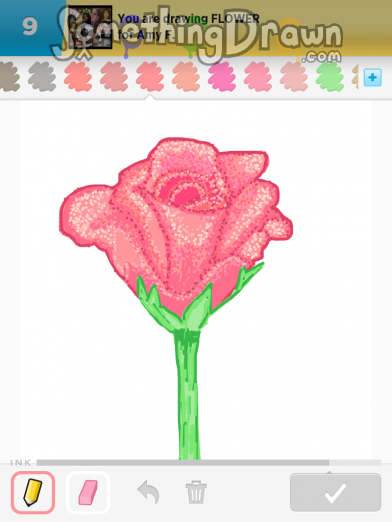The image size is (392, 522).
Task: Select the yellow pencil drawing tool
Action: tap(33, 492)
